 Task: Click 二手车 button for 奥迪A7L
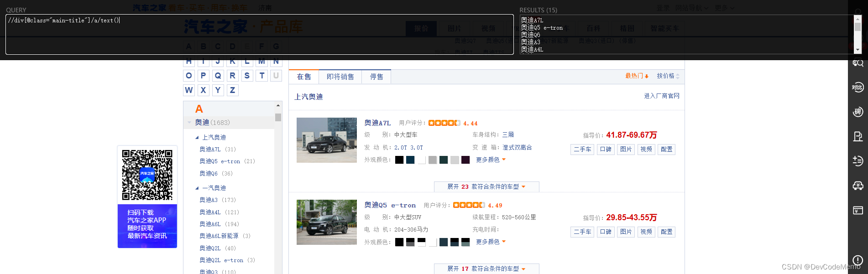582,150
